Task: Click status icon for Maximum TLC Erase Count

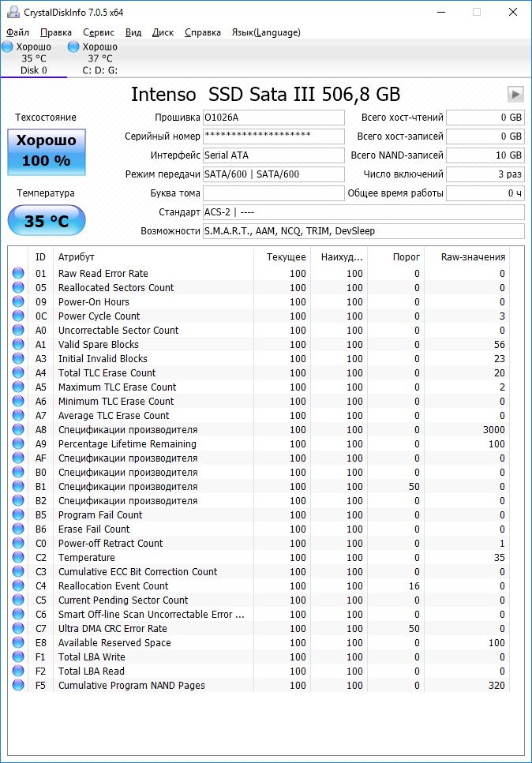Action: click(x=18, y=387)
